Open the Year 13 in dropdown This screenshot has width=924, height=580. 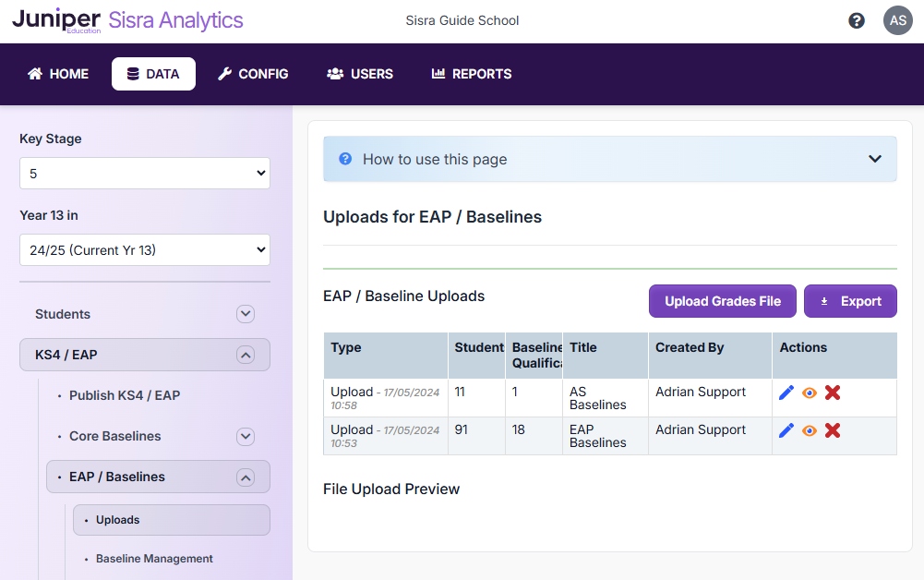coord(145,250)
